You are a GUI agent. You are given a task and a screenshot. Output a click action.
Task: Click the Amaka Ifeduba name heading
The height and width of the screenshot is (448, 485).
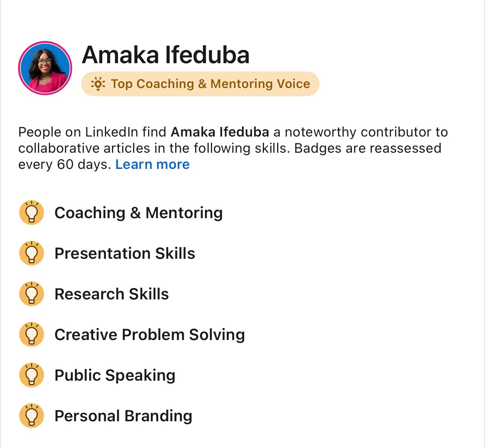pos(165,55)
